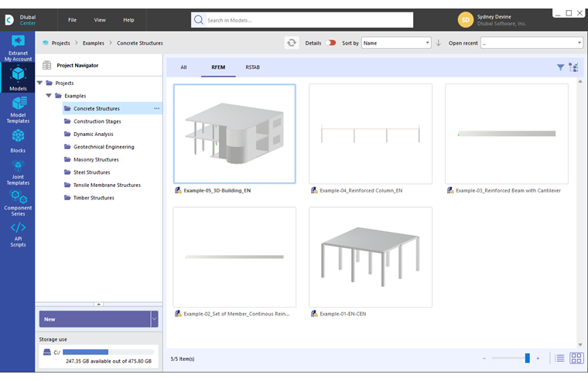Open Extranet My Account in sidebar
This screenshot has width=588, height=381.
pyautogui.click(x=18, y=48)
